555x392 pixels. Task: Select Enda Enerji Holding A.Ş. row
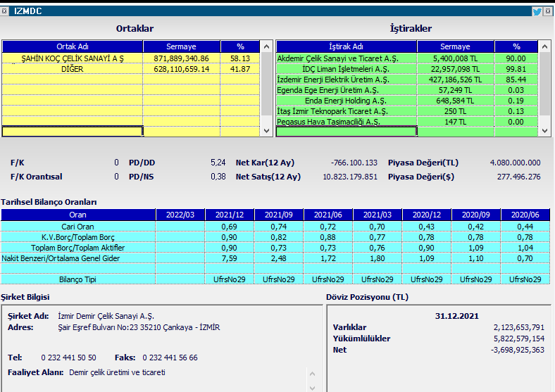407,101
